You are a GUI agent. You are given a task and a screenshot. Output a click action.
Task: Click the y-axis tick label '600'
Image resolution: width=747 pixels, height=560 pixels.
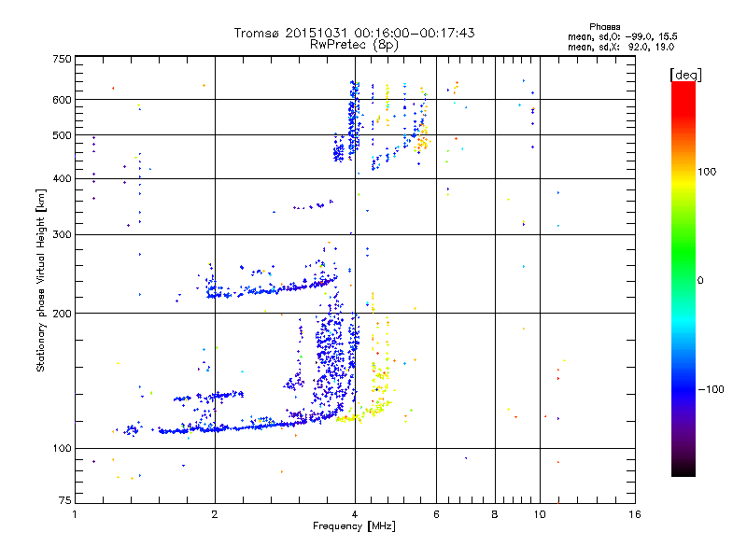(62, 100)
